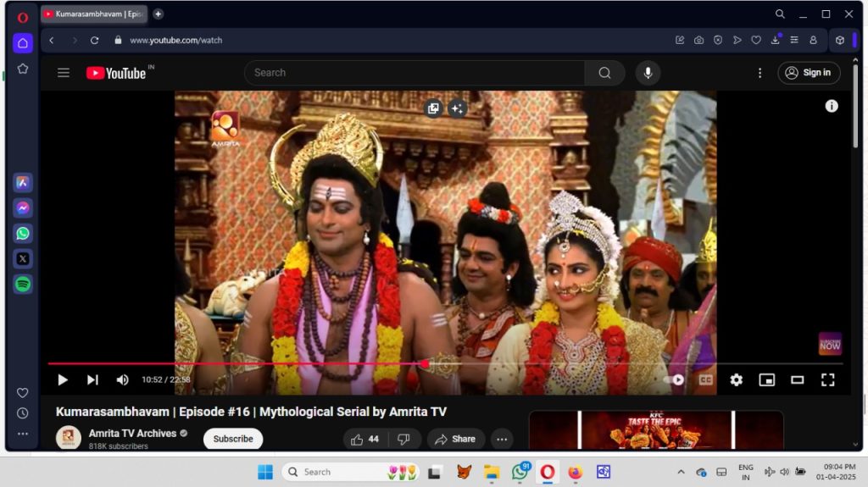868x487 pixels.
Task: Toggle closed captions CC
Action: pyautogui.click(x=706, y=380)
